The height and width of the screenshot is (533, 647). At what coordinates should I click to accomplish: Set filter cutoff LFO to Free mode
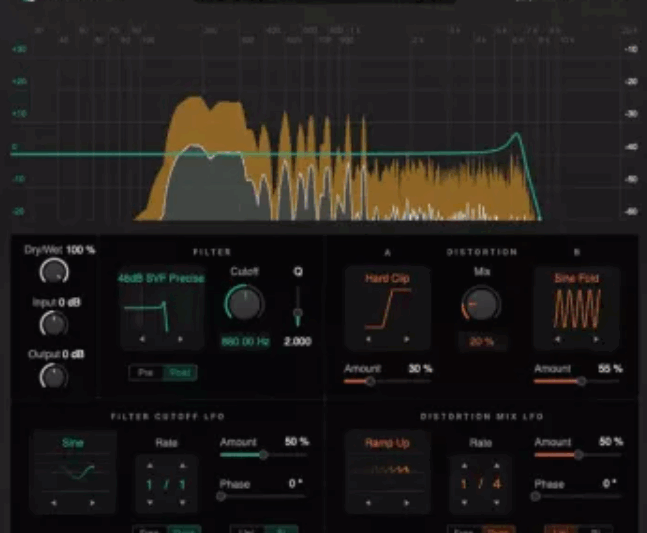point(149,530)
